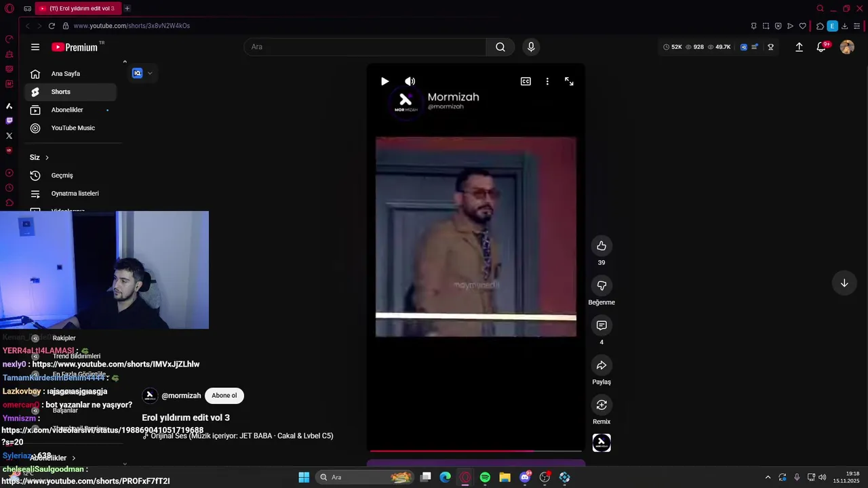Viewport: 868px width, 488px height.
Task: Add page to bookmarks heart
Action: pyautogui.click(x=803, y=26)
